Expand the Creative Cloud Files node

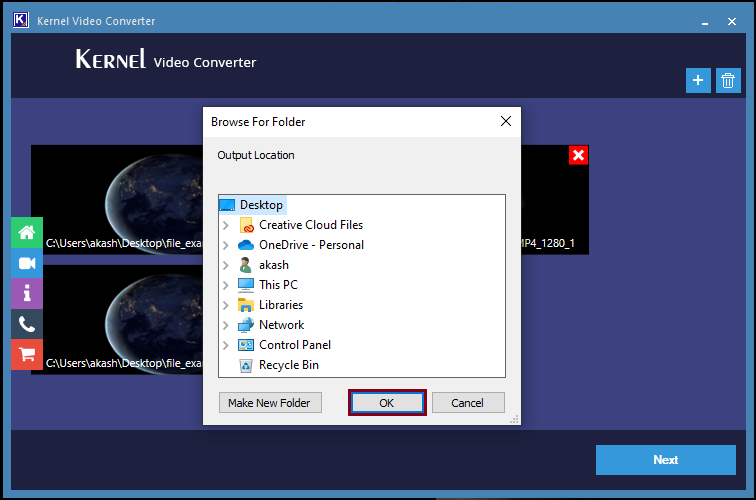(x=226, y=225)
